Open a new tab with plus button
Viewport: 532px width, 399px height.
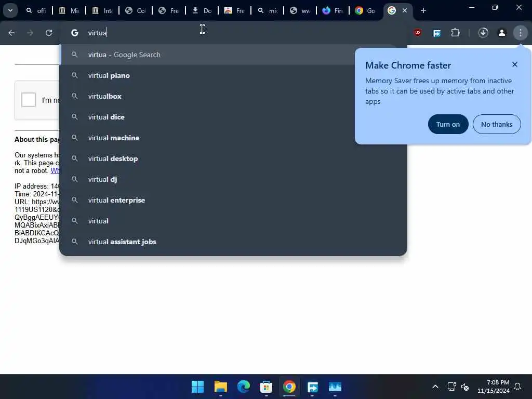tap(423, 10)
